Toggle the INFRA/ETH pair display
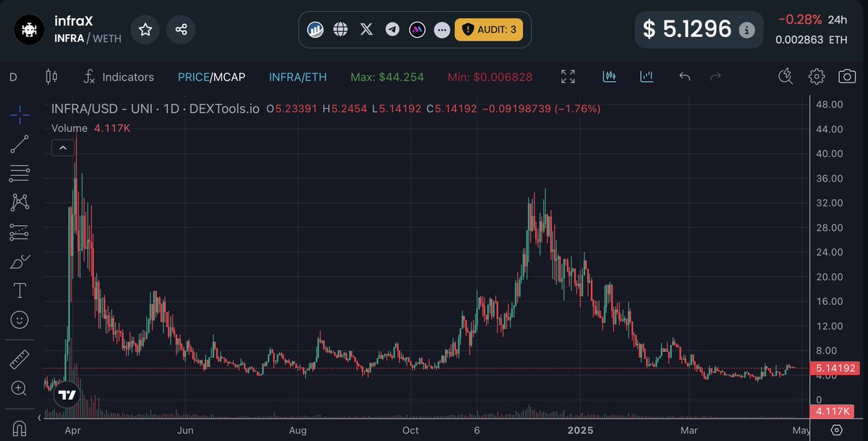 click(297, 77)
